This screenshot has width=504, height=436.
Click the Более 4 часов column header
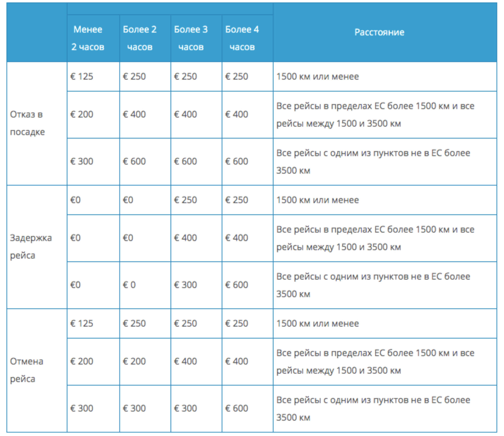(242, 38)
